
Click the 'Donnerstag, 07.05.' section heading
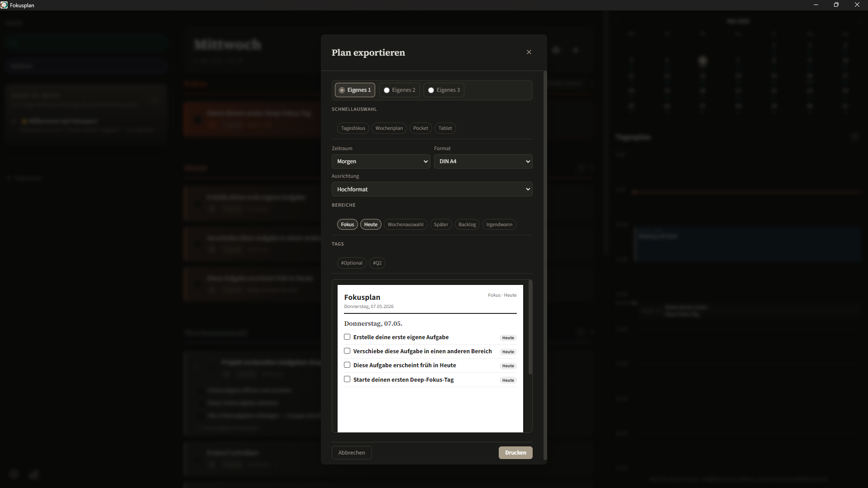(373, 323)
